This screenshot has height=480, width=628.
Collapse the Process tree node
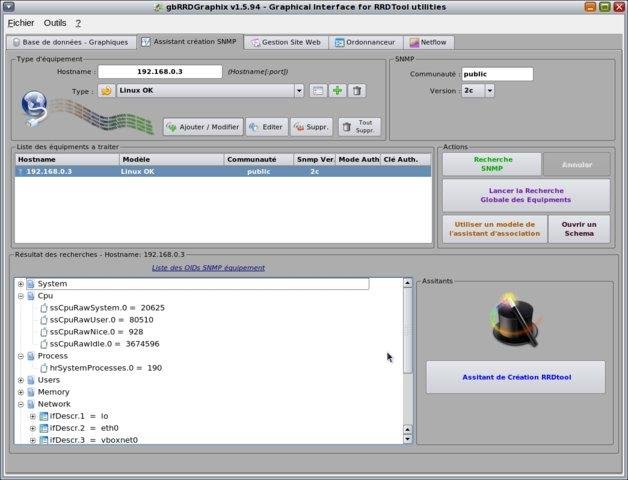click(x=20, y=356)
